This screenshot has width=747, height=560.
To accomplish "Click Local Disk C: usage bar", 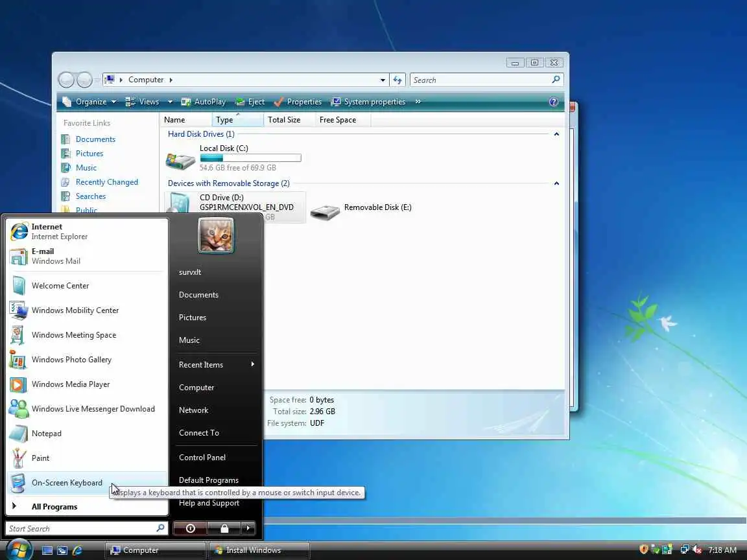I will point(250,158).
